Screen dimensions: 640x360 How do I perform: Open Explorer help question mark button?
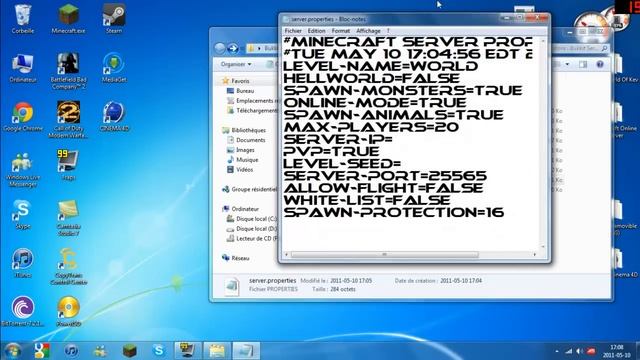[600, 64]
